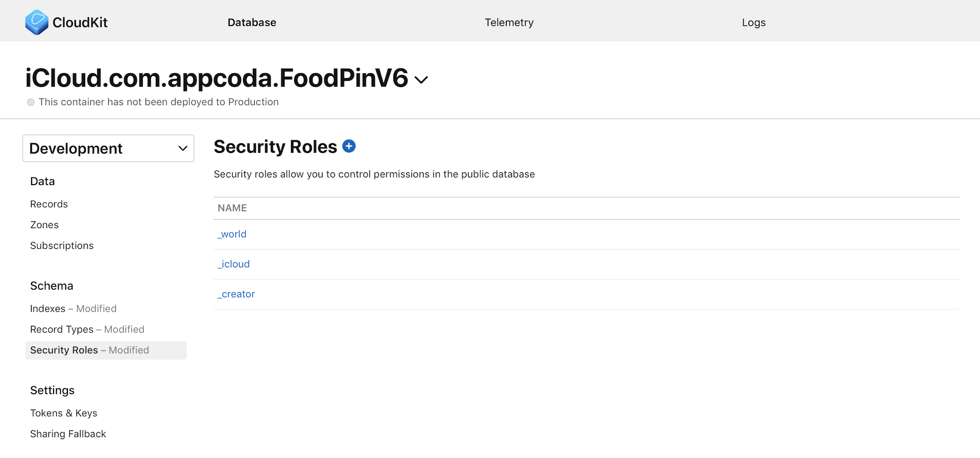The height and width of the screenshot is (458, 980).
Task: Open Subscriptions from the Data section
Action: 62,245
